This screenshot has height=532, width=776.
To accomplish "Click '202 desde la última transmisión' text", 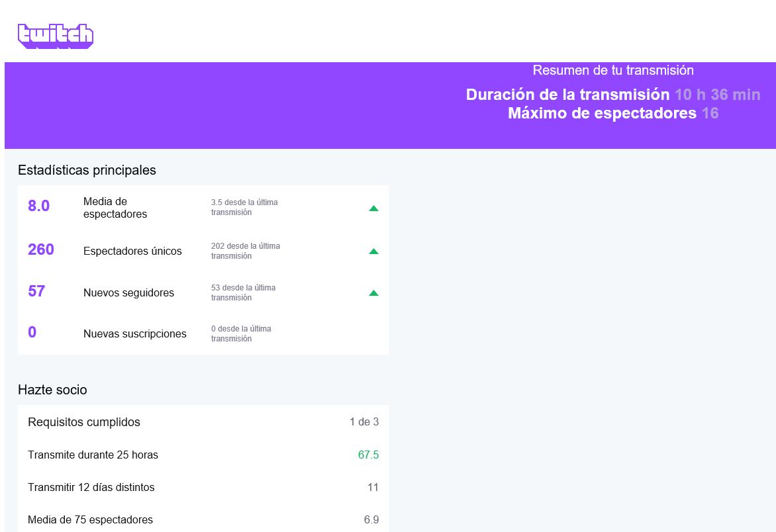I will click(x=246, y=251).
